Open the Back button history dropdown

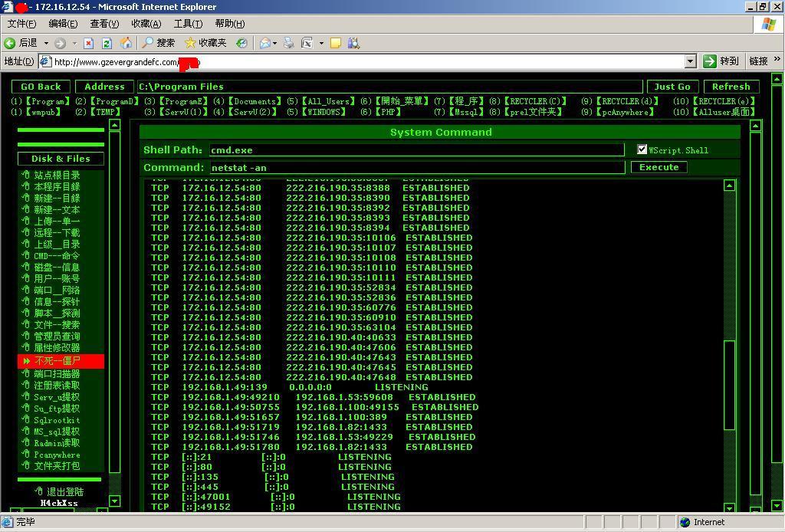(46, 44)
